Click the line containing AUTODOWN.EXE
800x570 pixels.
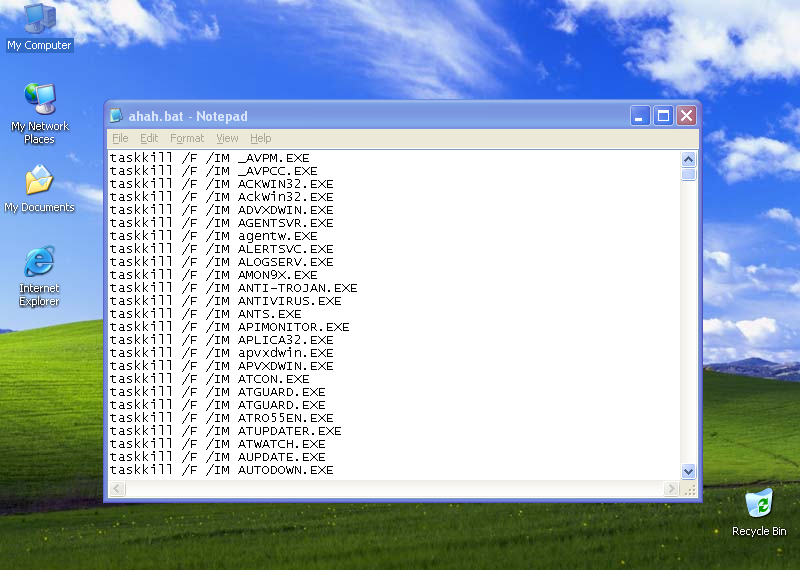(221, 470)
